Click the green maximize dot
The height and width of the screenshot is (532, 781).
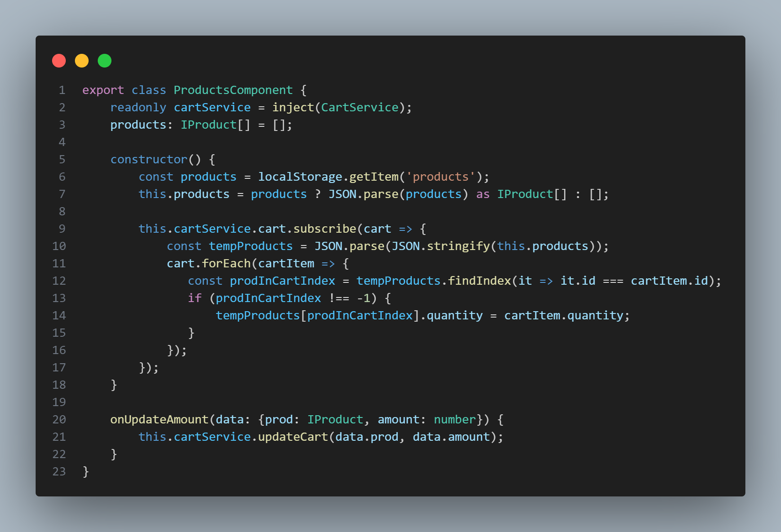click(105, 61)
